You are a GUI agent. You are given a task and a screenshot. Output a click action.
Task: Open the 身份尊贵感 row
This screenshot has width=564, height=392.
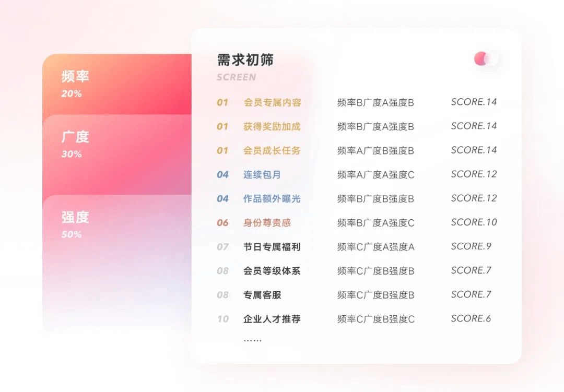click(x=357, y=223)
